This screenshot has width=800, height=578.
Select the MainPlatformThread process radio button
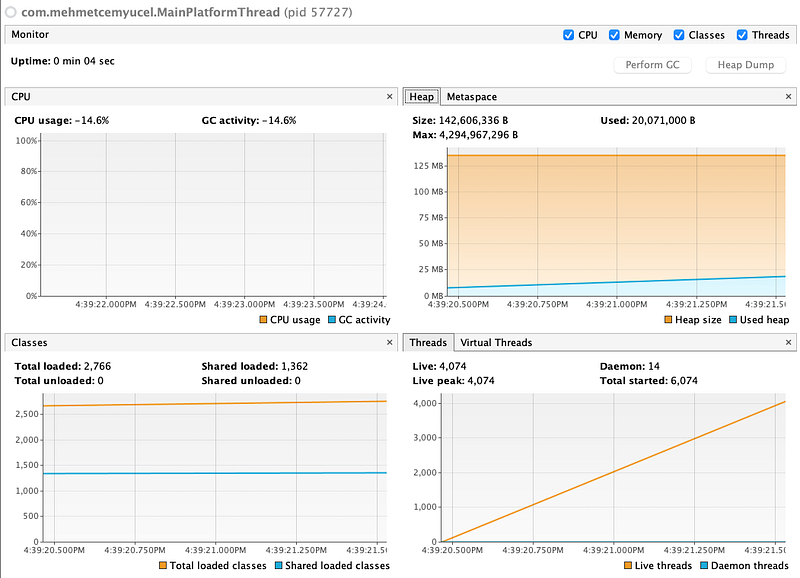point(10,13)
